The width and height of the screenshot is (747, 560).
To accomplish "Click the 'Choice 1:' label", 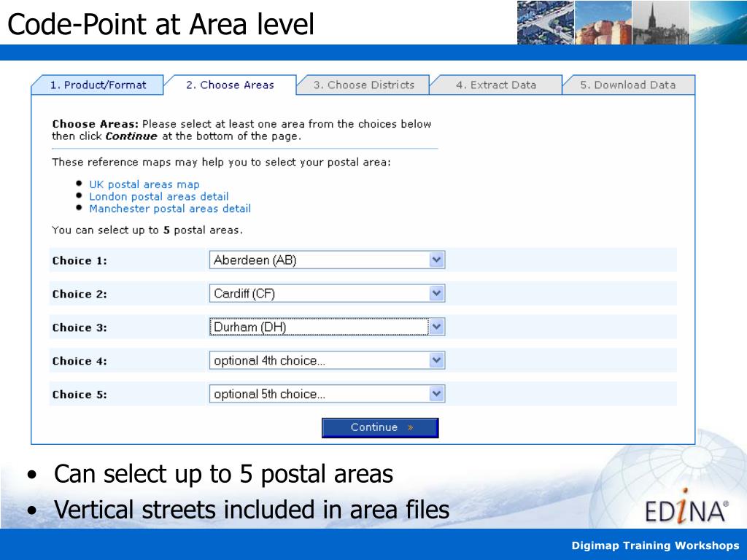I will [x=80, y=261].
